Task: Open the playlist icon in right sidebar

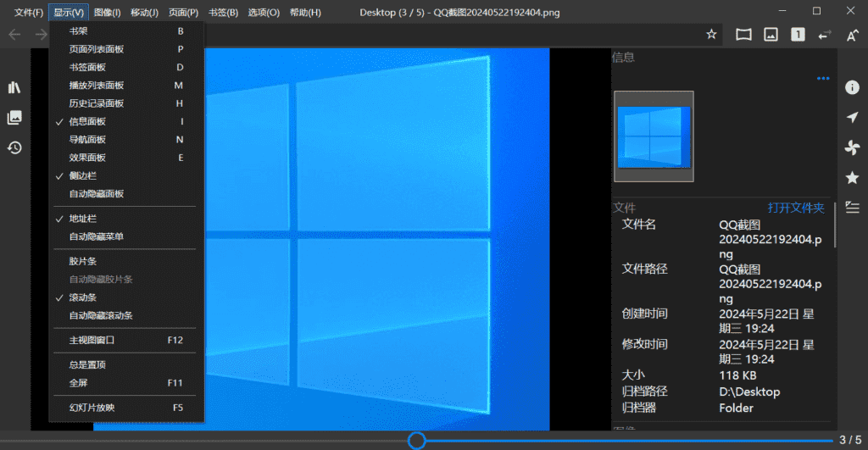Action: point(852,208)
